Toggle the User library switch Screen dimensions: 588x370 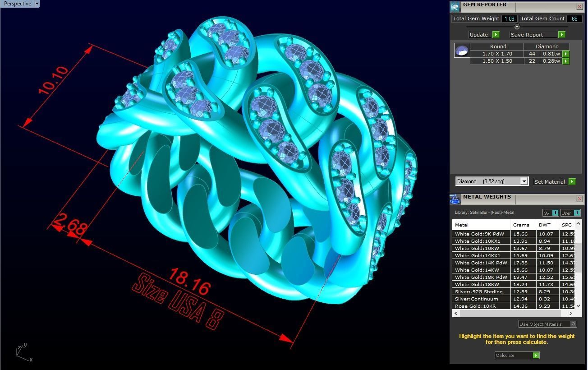(570, 213)
